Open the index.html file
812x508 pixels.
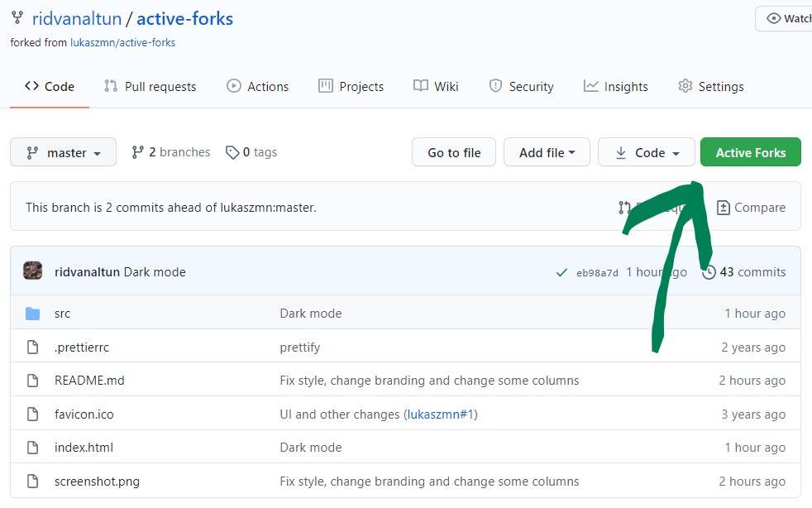84,448
